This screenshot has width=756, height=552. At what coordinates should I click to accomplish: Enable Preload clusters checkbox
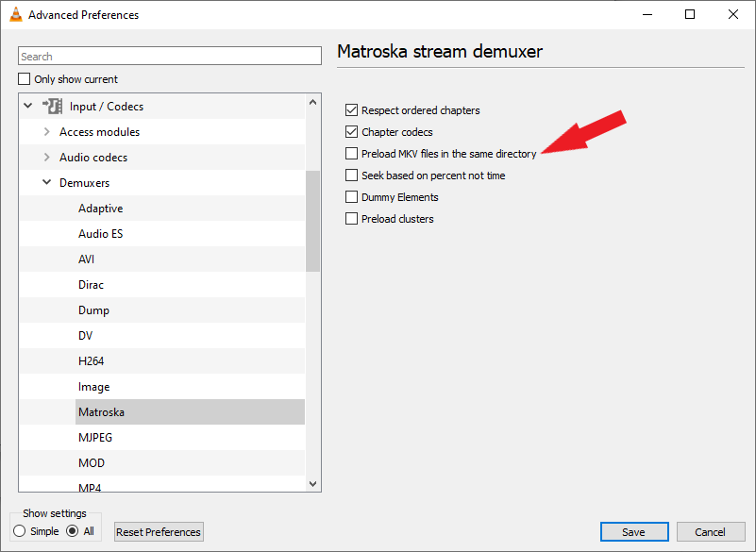point(351,219)
